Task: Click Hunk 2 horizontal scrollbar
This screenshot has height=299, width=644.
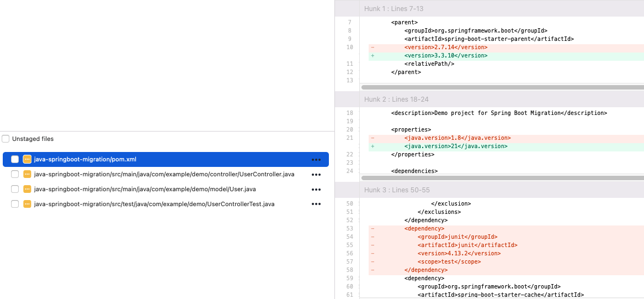Action: pos(502,177)
